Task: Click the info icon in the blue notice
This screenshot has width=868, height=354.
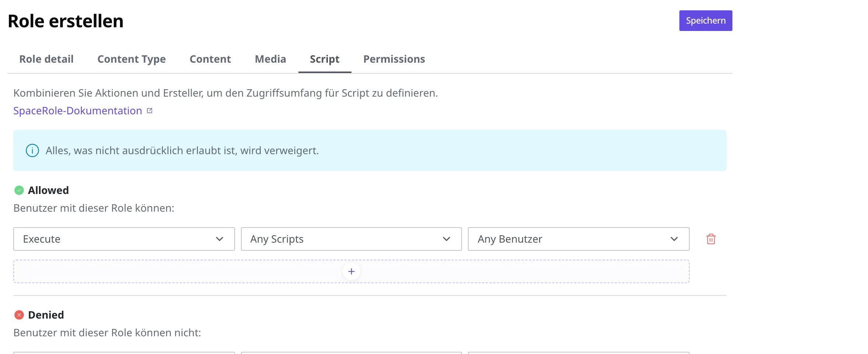Action: coord(32,150)
